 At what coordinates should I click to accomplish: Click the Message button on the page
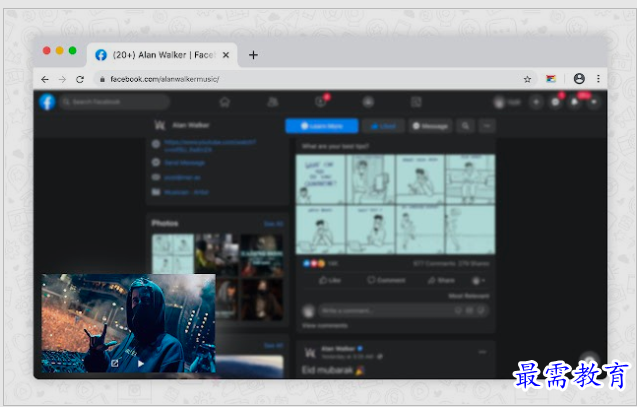430,126
